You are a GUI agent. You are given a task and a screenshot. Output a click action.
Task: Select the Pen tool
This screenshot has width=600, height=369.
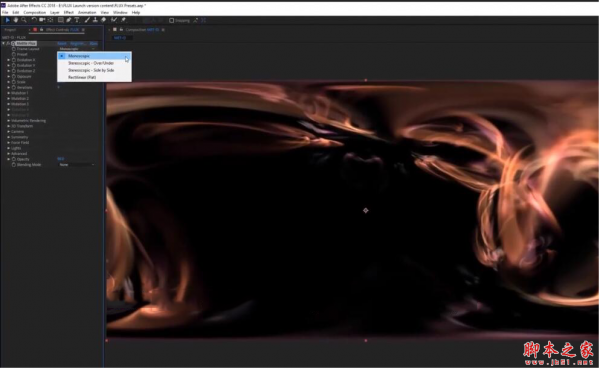[69, 20]
